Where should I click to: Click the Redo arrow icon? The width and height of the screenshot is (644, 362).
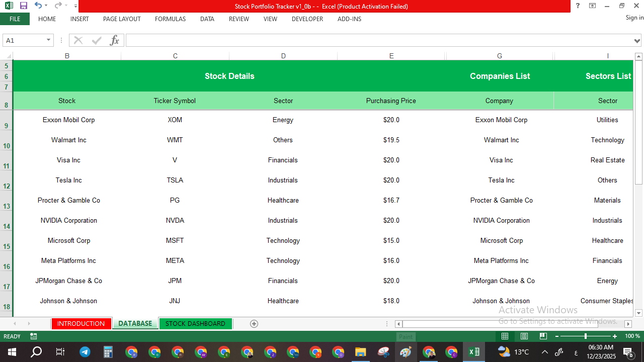point(58,6)
